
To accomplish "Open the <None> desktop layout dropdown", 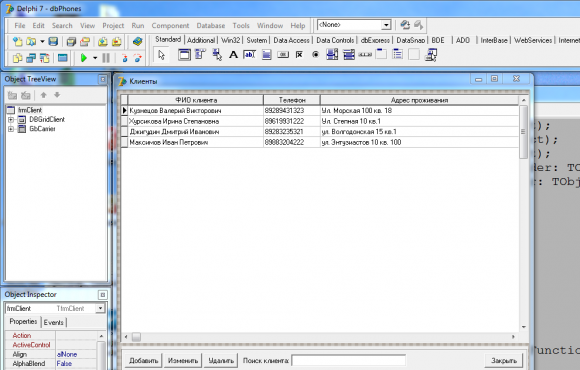I will (x=386, y=25).
